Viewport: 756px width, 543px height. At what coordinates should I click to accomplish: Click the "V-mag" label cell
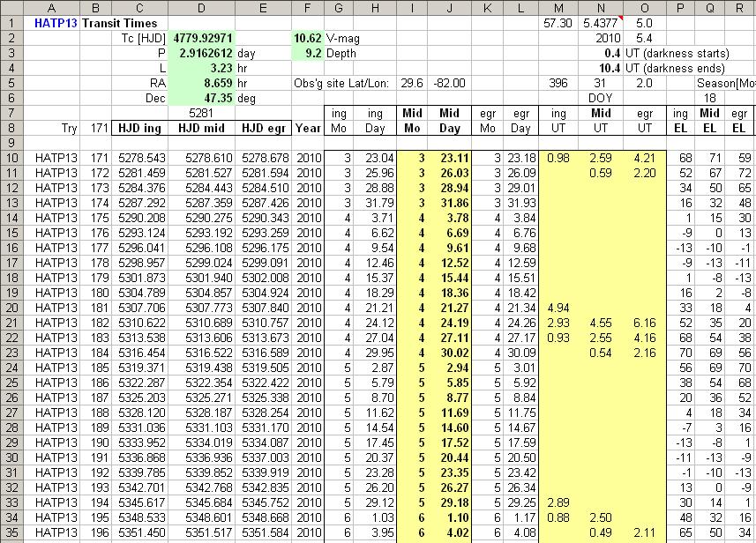coord(343,38)
